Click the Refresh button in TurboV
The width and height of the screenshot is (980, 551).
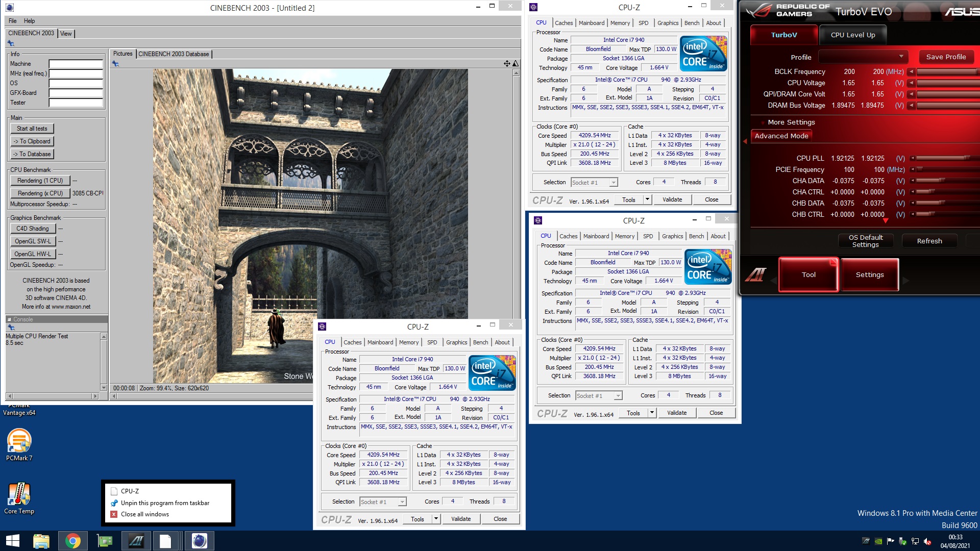point(929,241)
